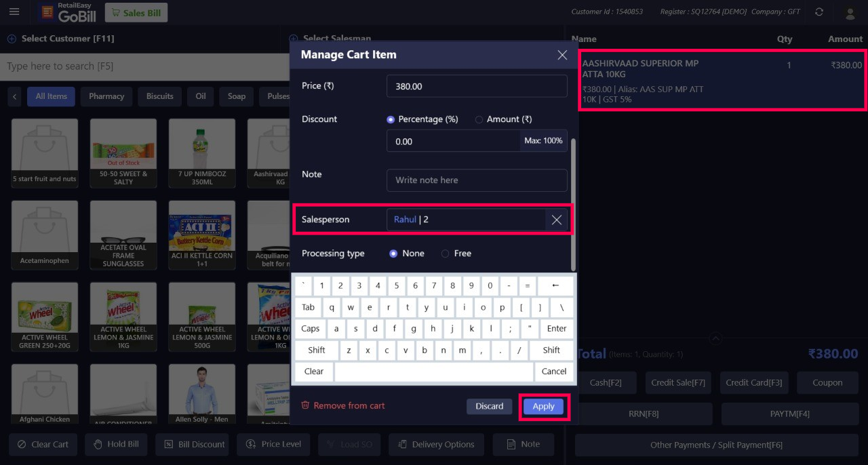
Task: Tap the backspace arrow key on keyboard
Action: tap(555, 286)
